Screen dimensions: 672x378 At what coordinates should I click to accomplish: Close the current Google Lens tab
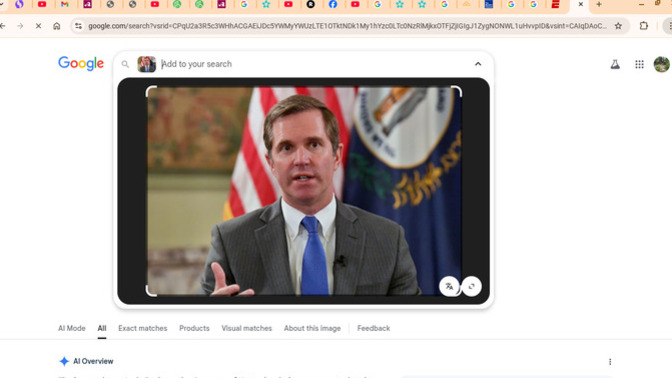click(x=581, y=4)
